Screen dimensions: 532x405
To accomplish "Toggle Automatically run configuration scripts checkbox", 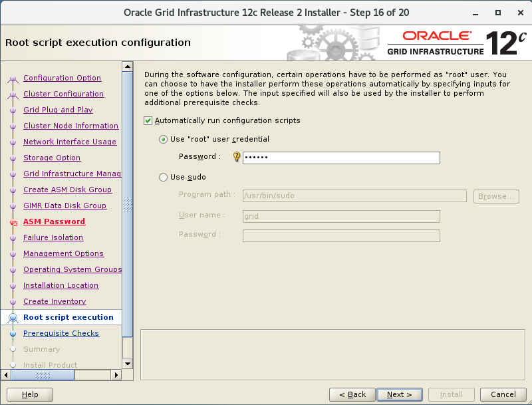I will [x=148, y=121].
